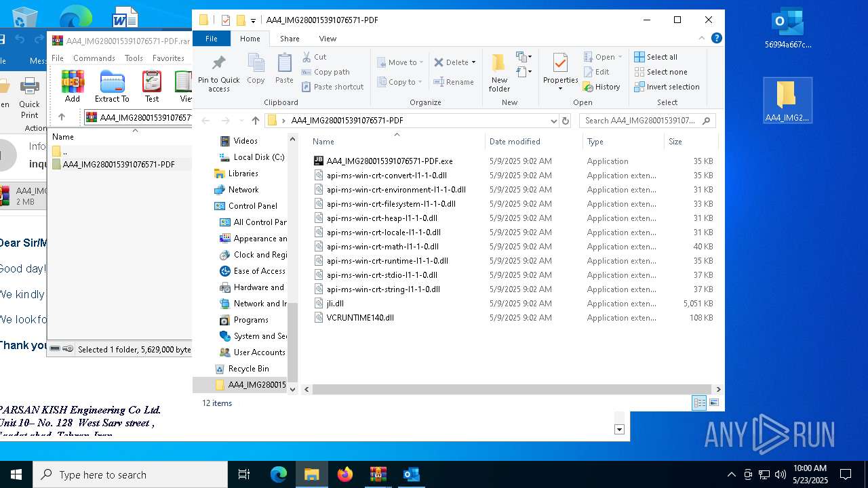Open Outlook from taskbar
The height and width of the screenshot is (488, 868).
coord(412,474)
